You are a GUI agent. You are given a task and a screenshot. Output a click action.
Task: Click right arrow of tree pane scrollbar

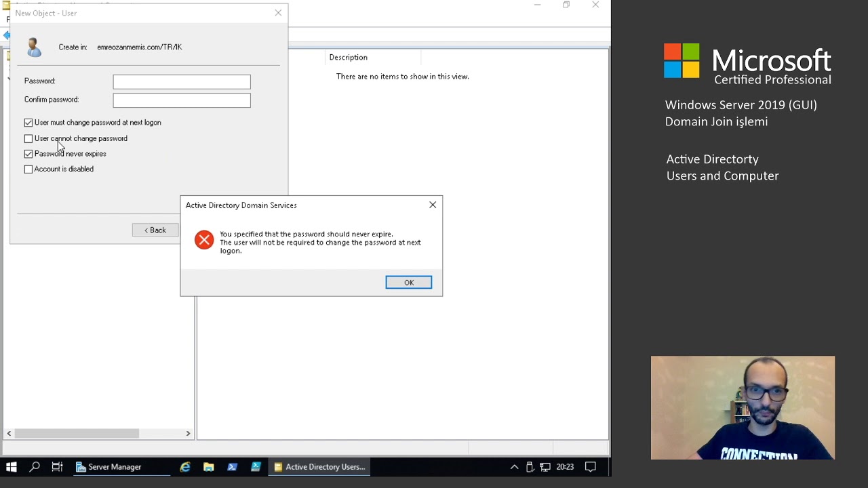(x=188, y=433)
